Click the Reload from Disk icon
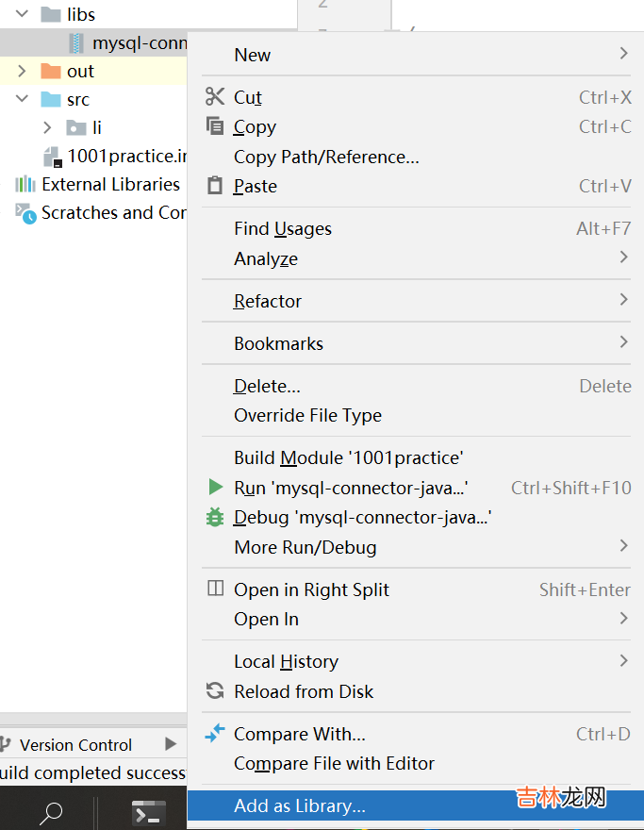The width and height of the screenshot is (644, 830). 215,691
